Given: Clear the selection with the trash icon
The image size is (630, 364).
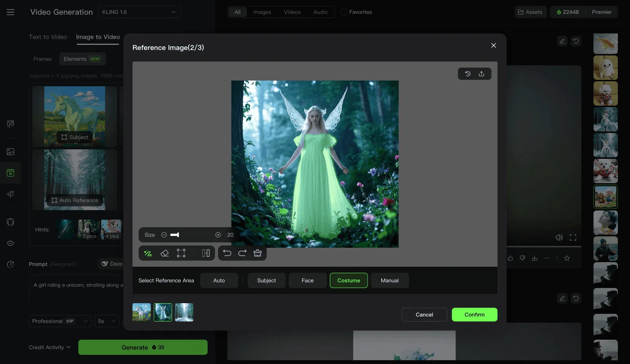Looking at the screenshot, I should 257,253.
